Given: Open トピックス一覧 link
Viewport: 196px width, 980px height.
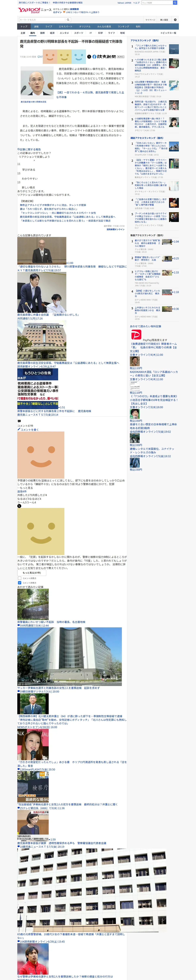Looking at the screenshot, I should click(x=168, y=33).
